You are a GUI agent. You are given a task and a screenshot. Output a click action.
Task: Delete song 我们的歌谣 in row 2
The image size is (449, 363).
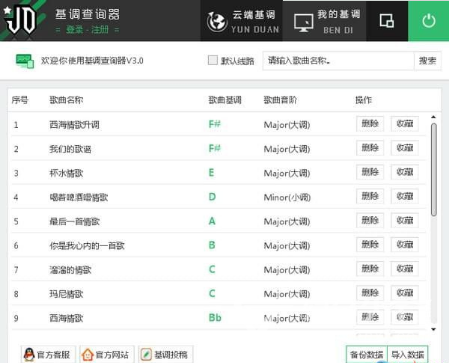(370, 148)
